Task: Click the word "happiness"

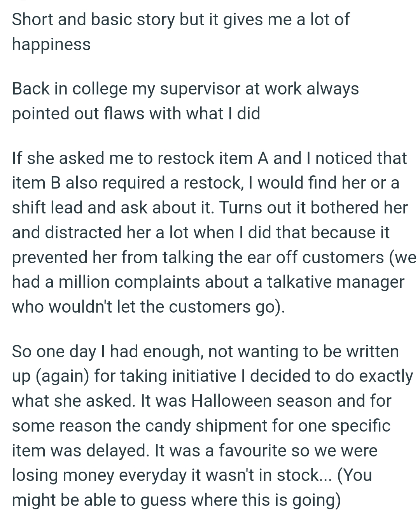Action: click(x=51, y=44)
